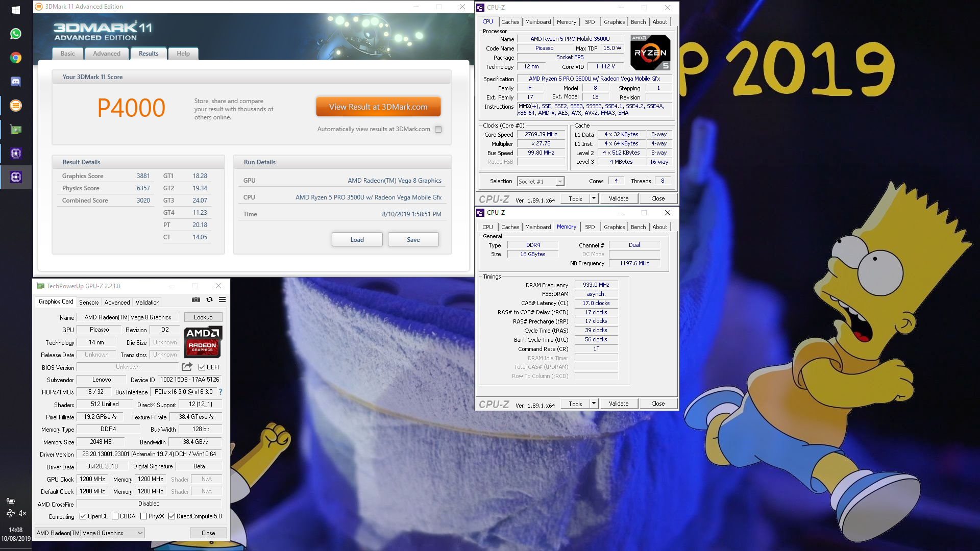Switch to the Basic tab in 3DMark
This screenshot has width=980, height=551.
[67, 54]
